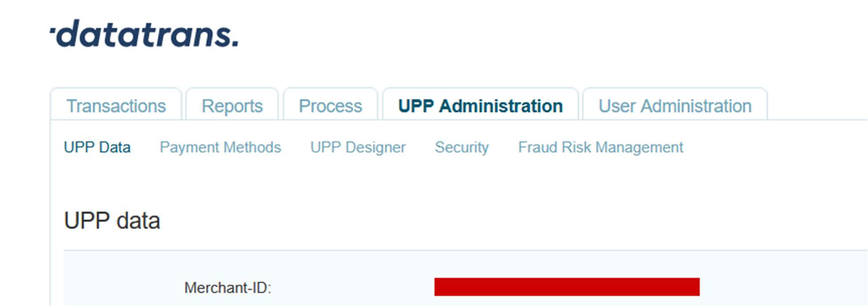Switch to the Reports tab
The width and height of the screenshot is (868, 306).
(x=232, y=106)
